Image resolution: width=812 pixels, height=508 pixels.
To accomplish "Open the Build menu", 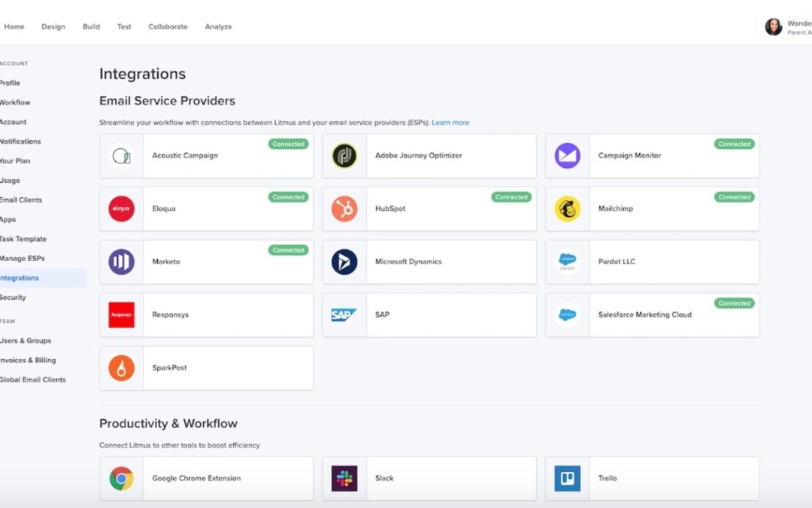I will click(x=91, y=26).
